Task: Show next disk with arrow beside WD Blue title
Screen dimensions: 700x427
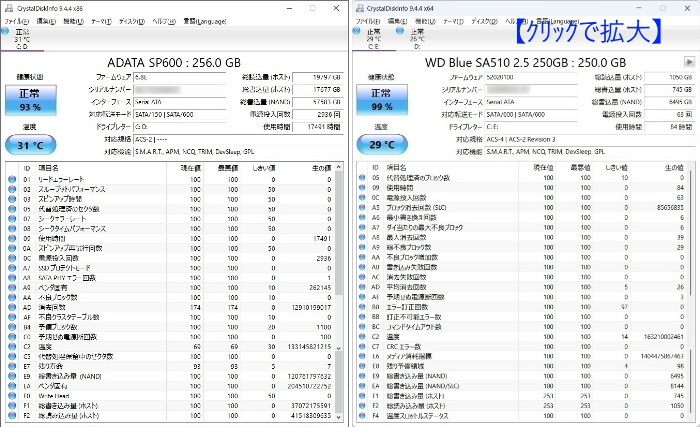Action: tap(689, 62)
